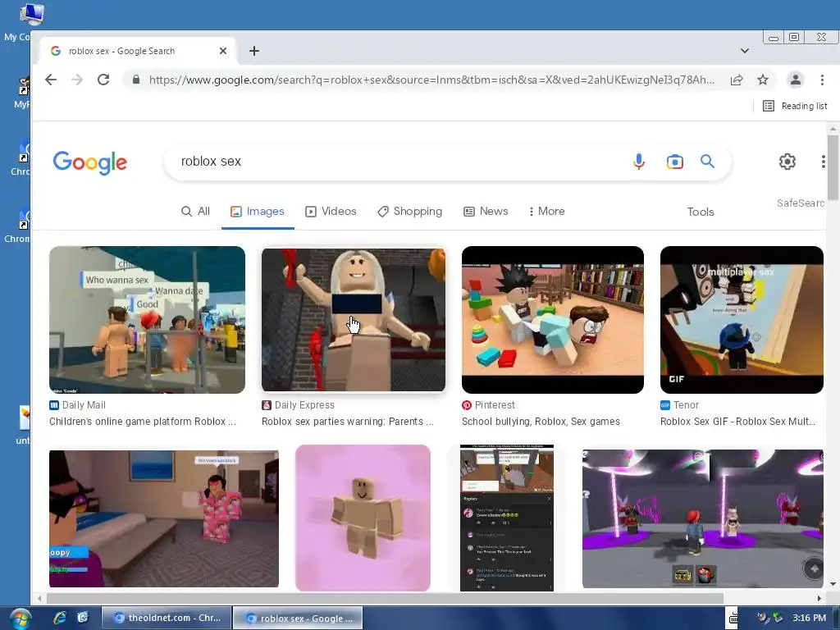Click the on-screen keyboard tray icon
Viewport: 840px width, 630px height.
(x=733, y=619)
